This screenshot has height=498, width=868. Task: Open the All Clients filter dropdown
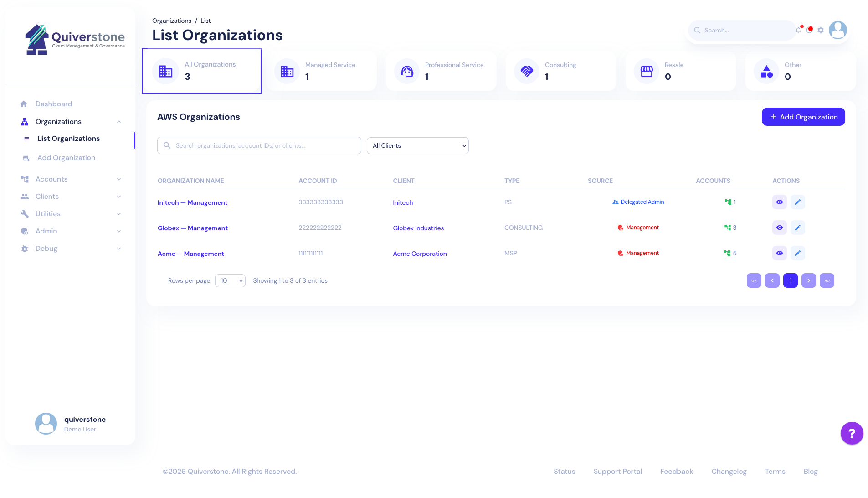pos(417,146)
